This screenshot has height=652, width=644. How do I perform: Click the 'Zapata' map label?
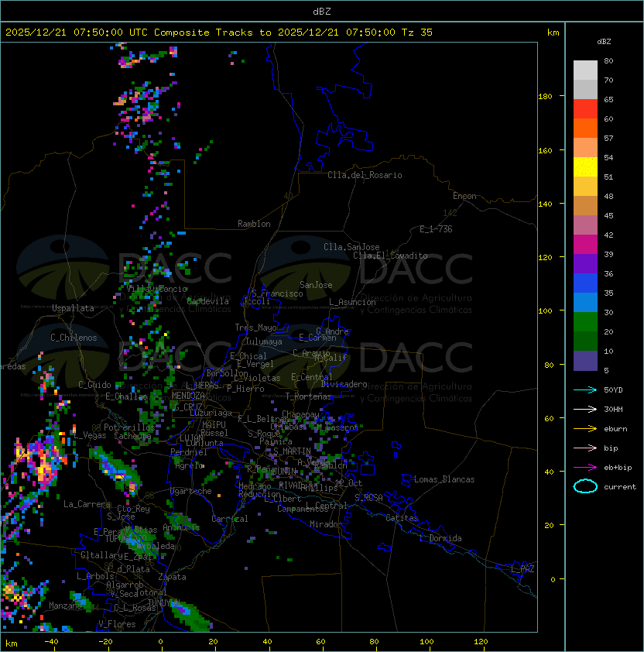click(172, 577)
